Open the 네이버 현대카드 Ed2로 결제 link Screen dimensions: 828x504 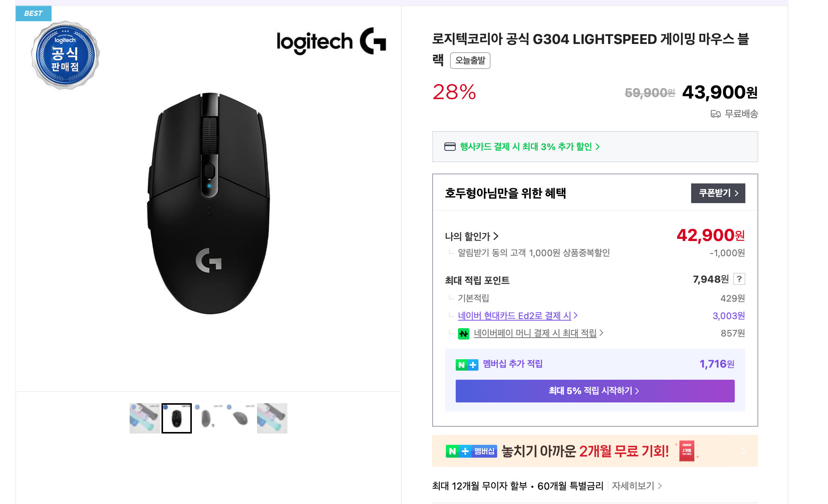[x=517, y=316]
